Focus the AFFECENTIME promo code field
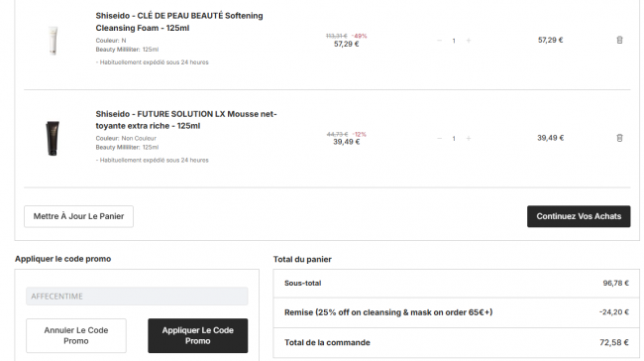This screenshot has height=361, width=644. pos(137,296)
